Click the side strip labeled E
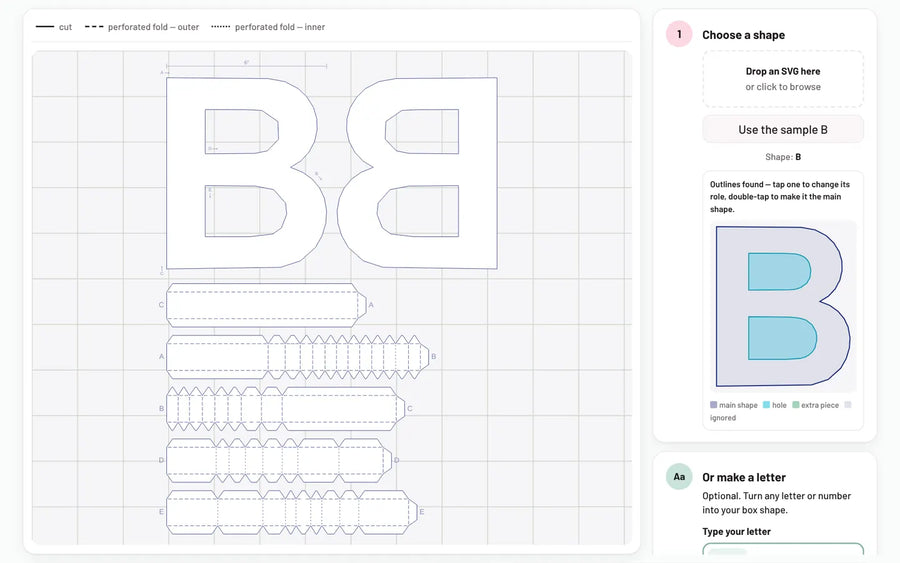The width and height of the screenshot is (900, 563). [292, 512]
